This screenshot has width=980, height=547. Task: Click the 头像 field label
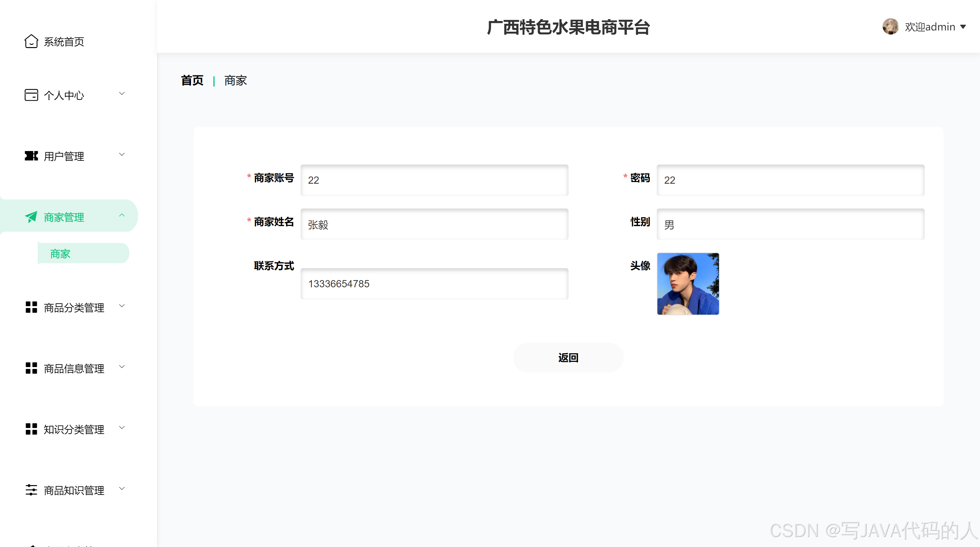(x=640, y=266)
